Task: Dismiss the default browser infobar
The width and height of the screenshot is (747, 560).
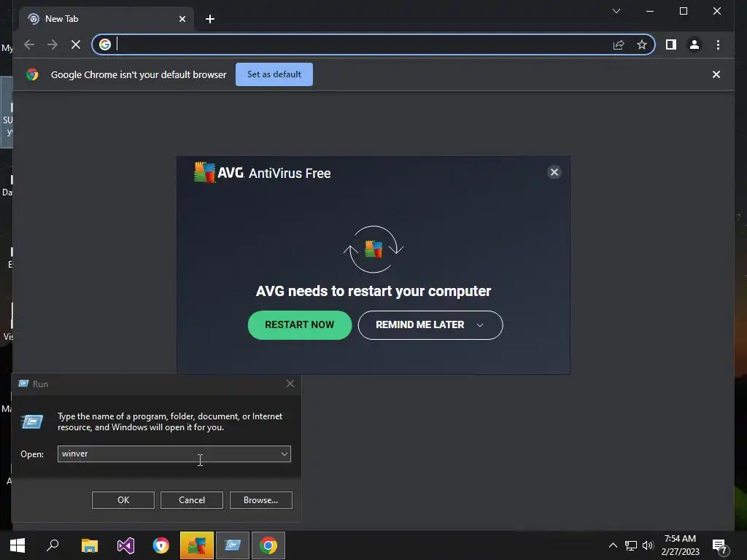Action: [x=716, y=74]
